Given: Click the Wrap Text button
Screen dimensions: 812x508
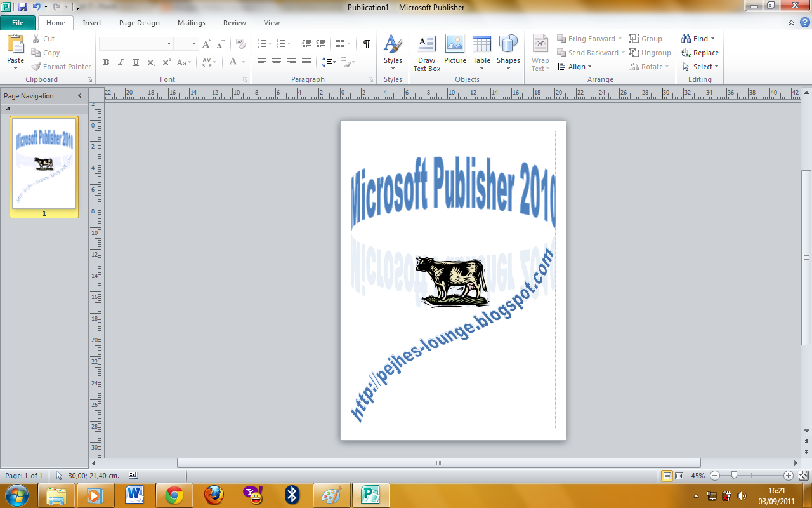Looking at the screenshot, I should click(540, 53).
